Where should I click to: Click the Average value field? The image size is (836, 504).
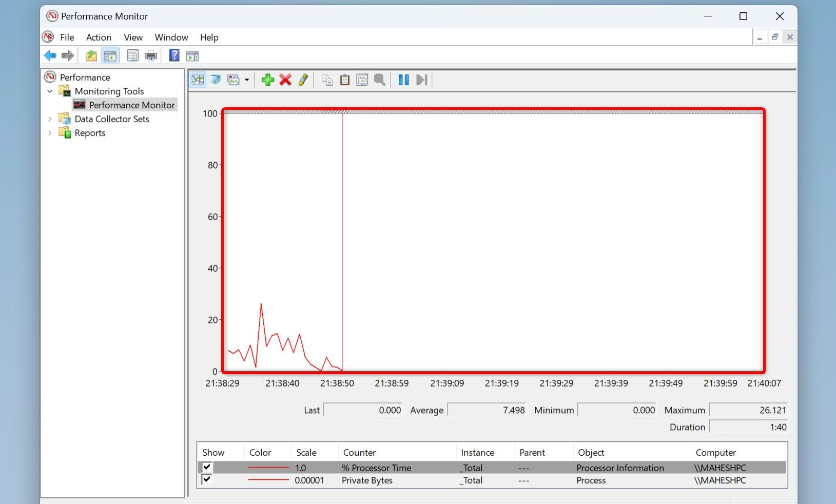click(x=486, y=410)
